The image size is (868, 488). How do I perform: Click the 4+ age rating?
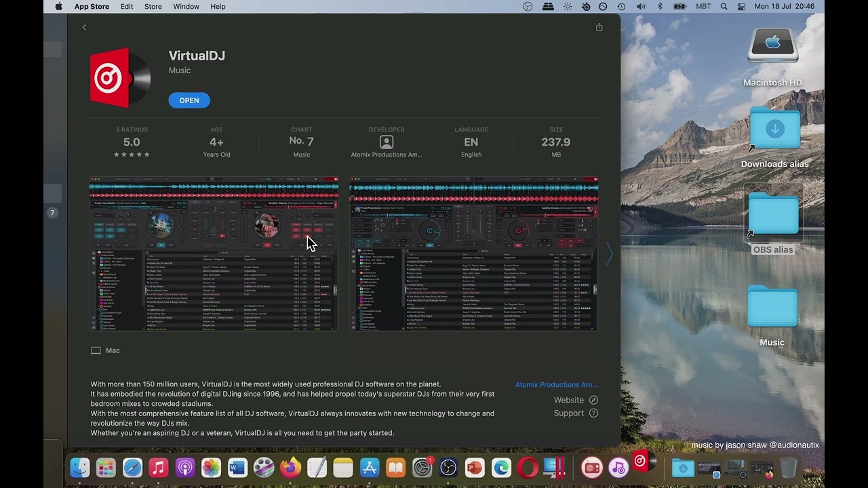point(216,142)
